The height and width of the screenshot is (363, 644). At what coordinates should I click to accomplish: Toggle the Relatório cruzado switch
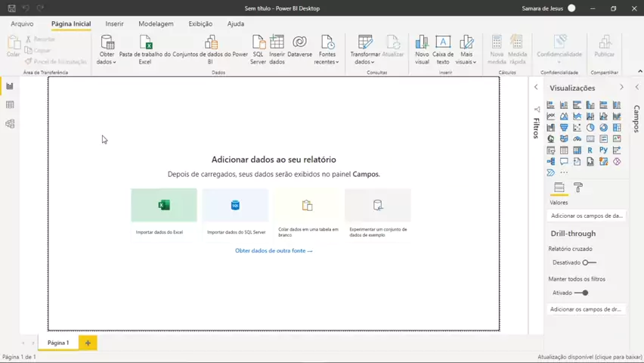pyautogui.click(x=589, y=262)
